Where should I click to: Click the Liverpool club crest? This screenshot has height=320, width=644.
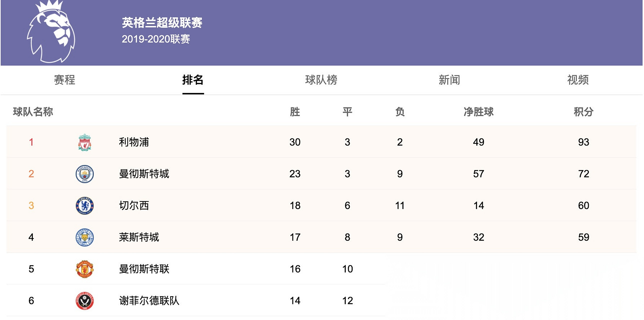(85, 142)
